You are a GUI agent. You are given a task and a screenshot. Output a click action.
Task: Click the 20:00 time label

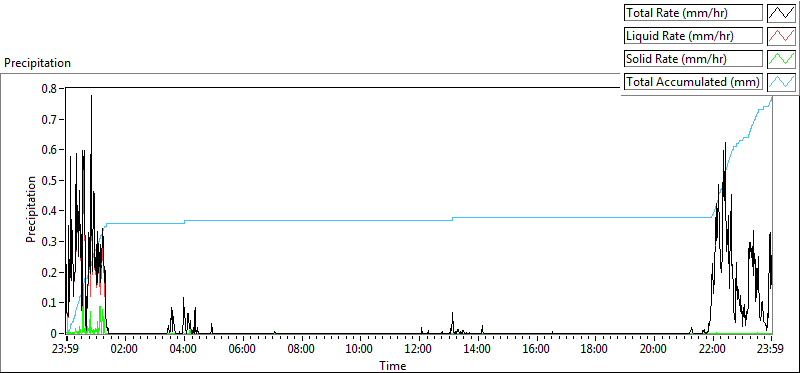tap(654, 350)
